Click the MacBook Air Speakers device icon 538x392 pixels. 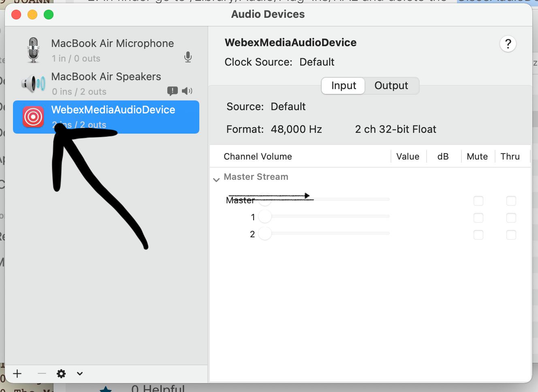pyautogui.click(x=33, y=83)
